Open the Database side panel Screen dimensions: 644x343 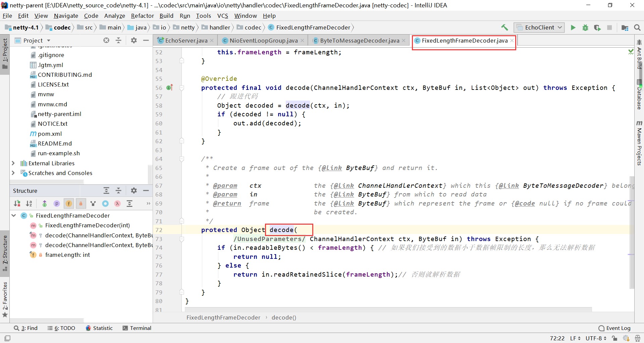(639, 95)
